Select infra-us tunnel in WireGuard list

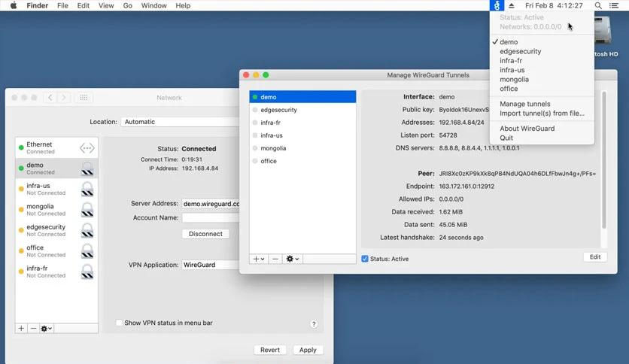pos(302,135)
